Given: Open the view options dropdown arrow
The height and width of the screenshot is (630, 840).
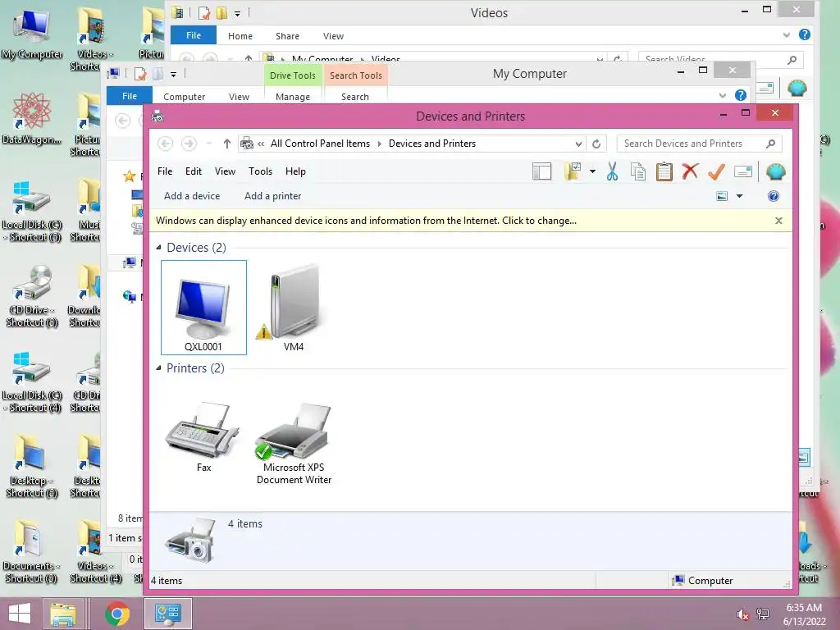Looking at the screenshot, I should coord(739,196).
